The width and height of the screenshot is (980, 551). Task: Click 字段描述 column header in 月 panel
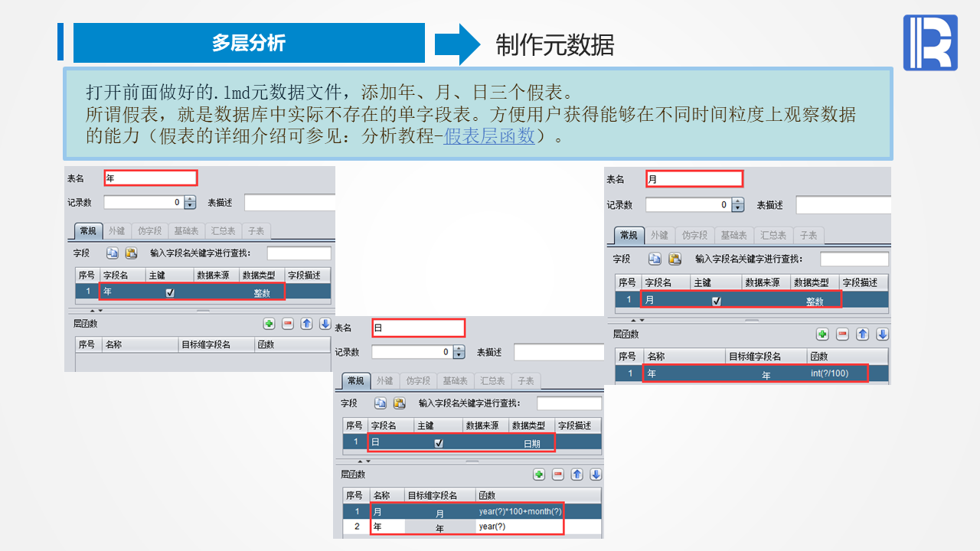(x=864, y=282)
